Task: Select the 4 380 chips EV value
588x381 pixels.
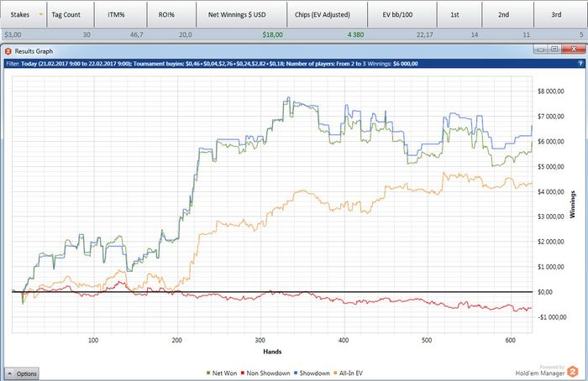Action: coord(355,35)
